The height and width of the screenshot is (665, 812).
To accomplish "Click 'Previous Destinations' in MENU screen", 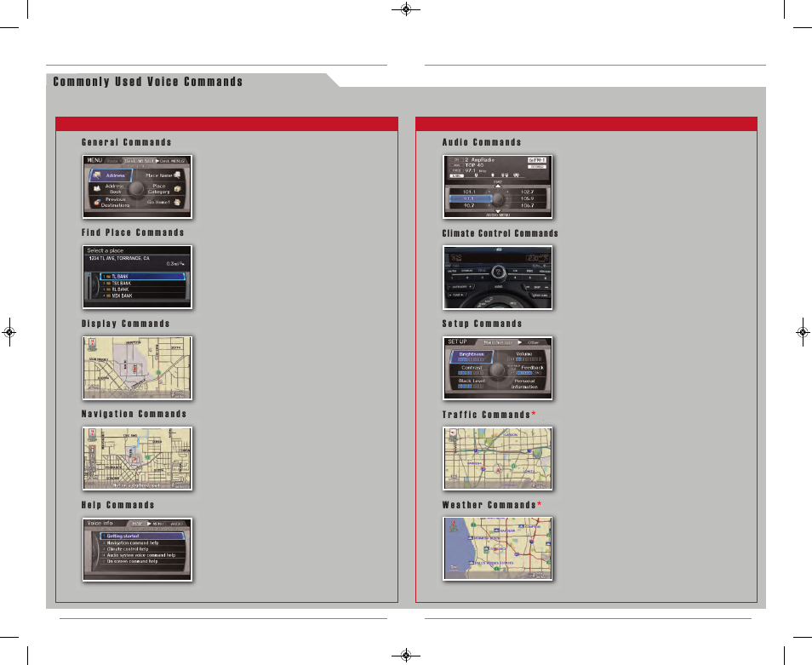I will pos(113,202).
